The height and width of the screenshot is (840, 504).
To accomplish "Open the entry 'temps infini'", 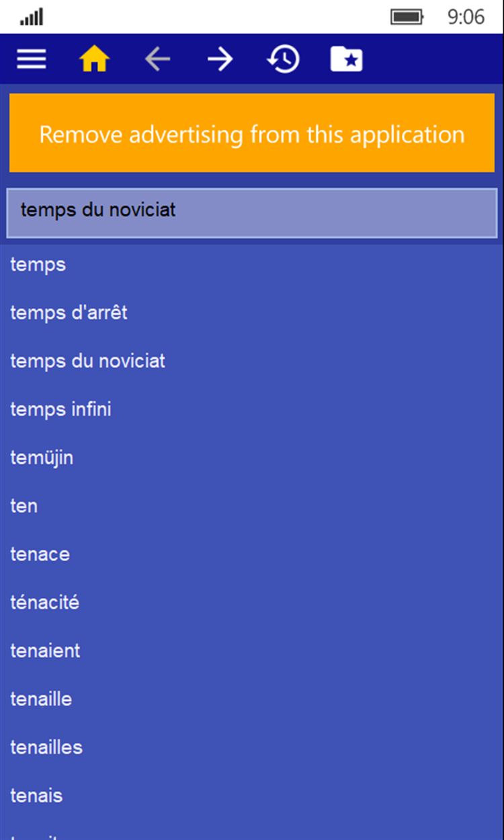I will [x=60, y=409].
